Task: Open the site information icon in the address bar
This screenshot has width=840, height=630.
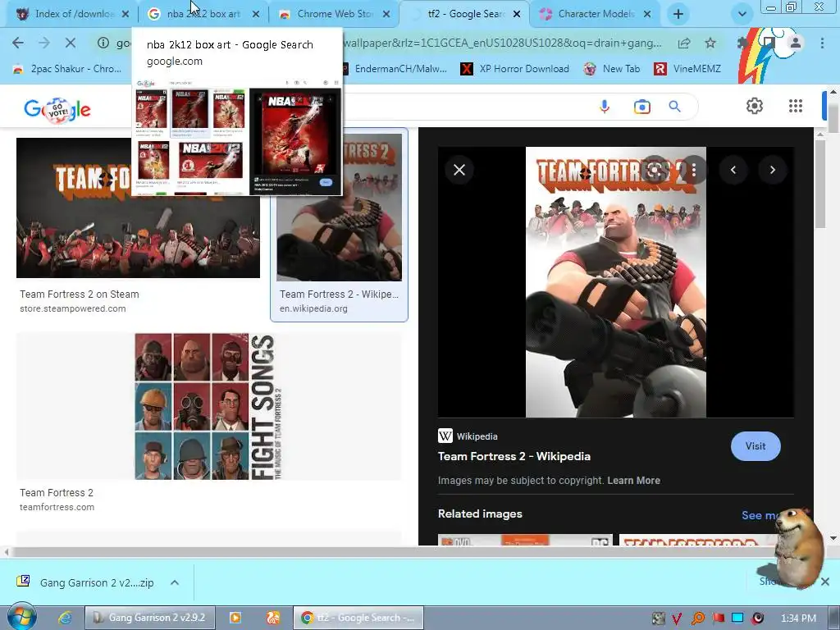Action: 103,43
